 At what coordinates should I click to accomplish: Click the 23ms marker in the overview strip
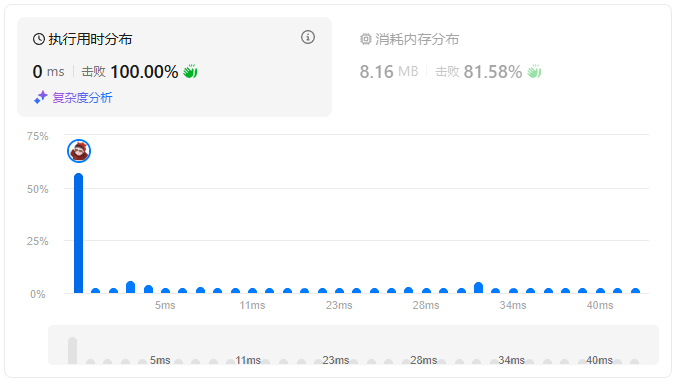click(336, 360)
